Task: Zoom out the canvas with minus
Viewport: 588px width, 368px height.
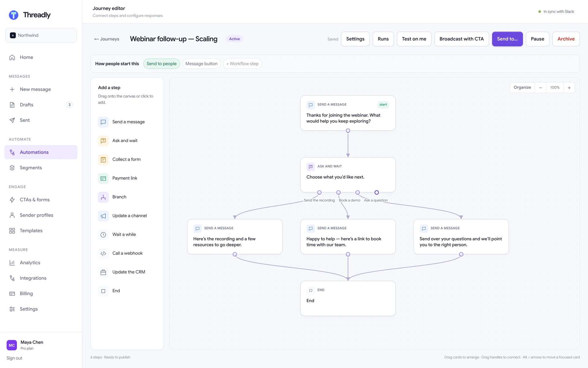Action: pyautogui.click(x=541, y=88)
